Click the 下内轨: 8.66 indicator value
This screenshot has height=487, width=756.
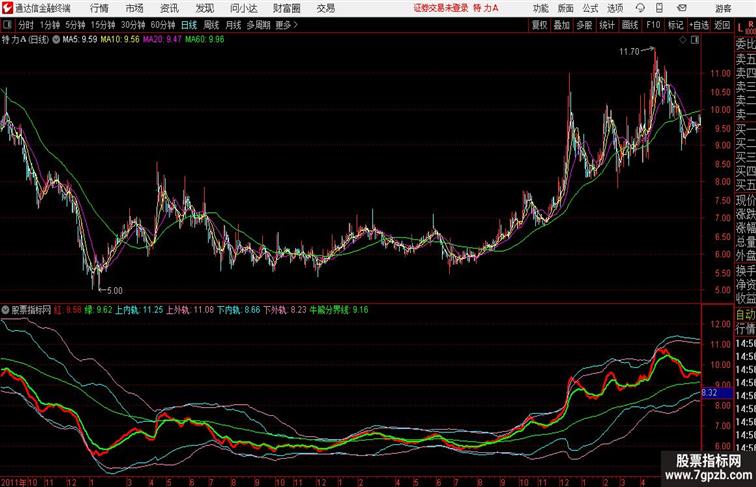238,310
